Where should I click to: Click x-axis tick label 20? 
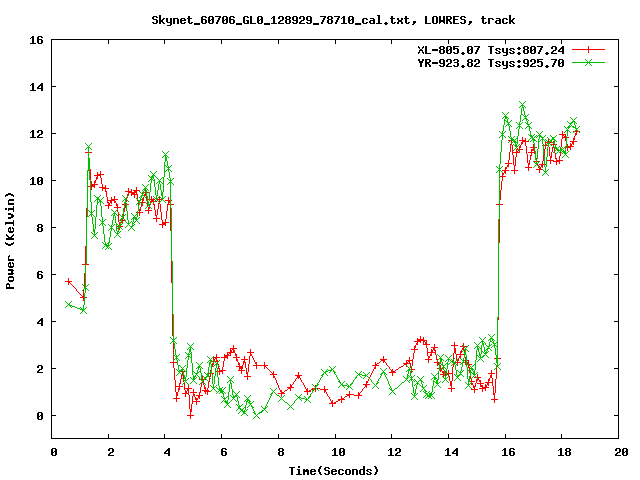621,452
